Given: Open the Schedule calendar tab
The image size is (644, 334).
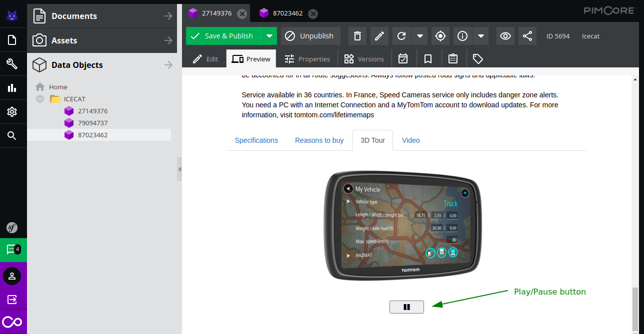Looking at the screenshot, I should point(403,59).
